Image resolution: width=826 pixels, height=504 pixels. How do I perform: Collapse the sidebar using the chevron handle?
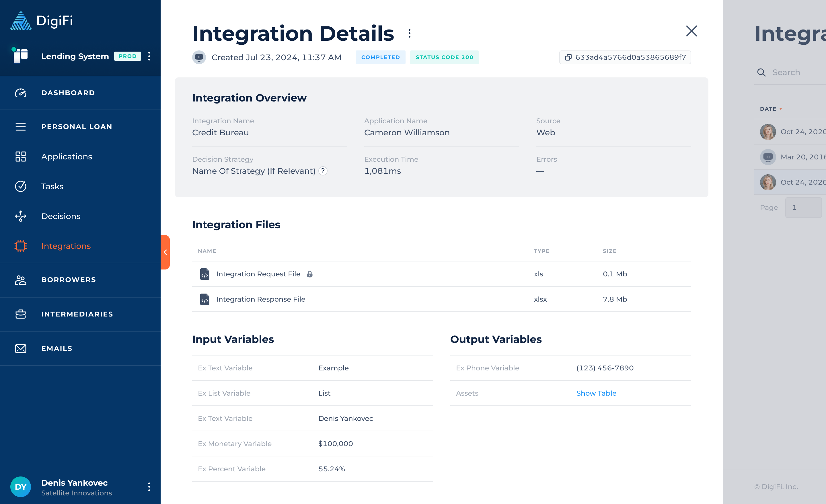tap(165, 252)
